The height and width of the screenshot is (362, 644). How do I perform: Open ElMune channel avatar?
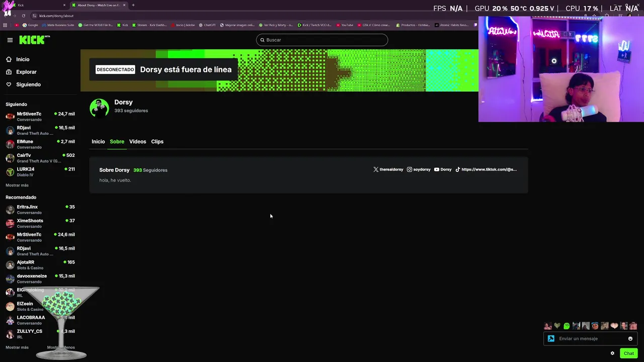pos(10,144)
